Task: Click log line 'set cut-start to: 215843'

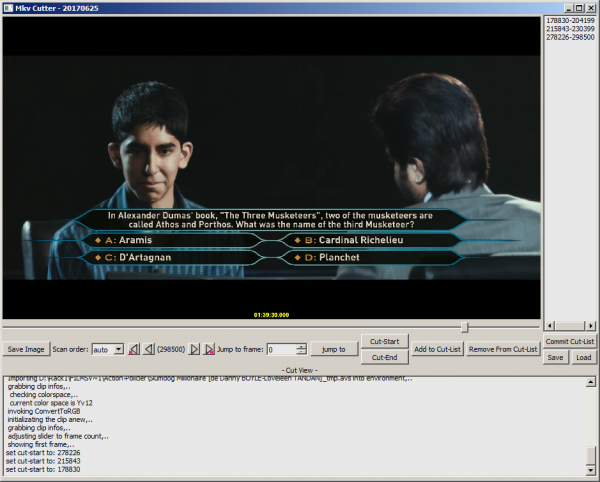Action: tap(43, 461)
